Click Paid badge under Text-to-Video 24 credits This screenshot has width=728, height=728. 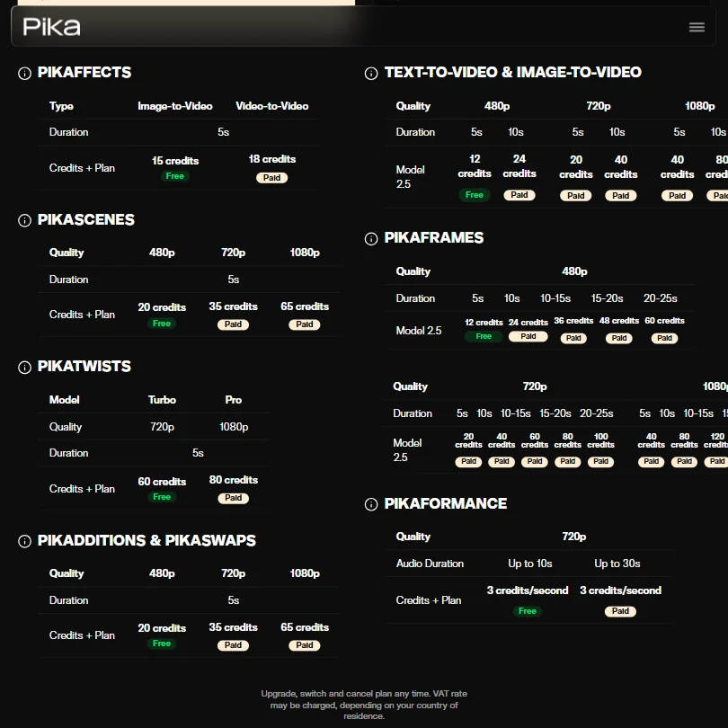pyautogui.click(x=519, y=195)
